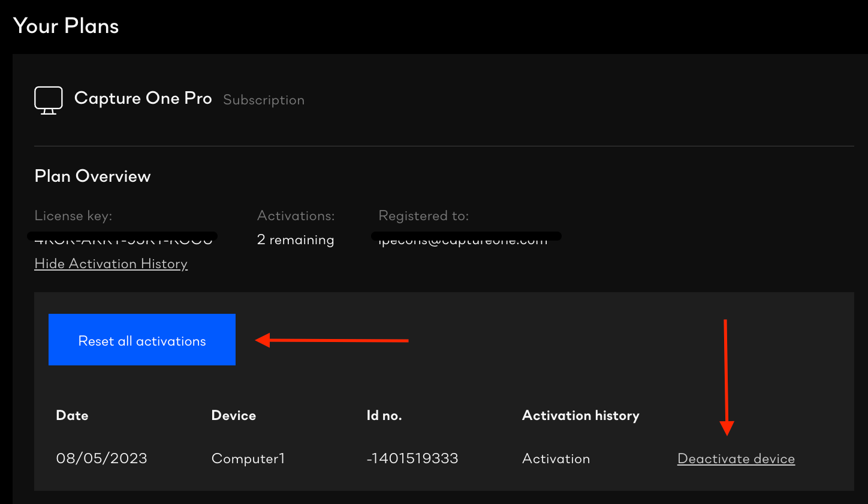
Task: Select the Date column header
Action: tap(71, 415)
